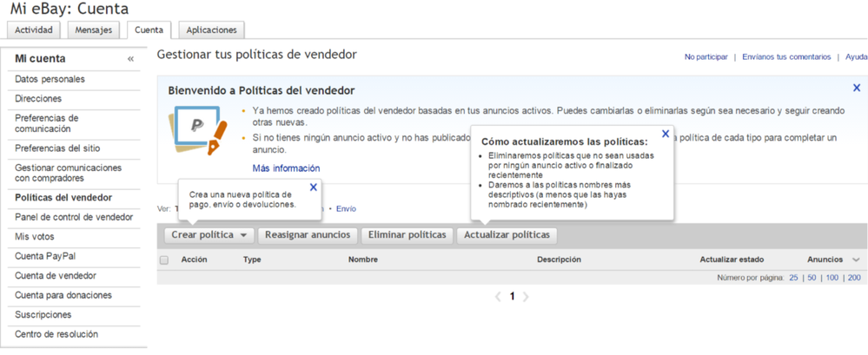This screenshot has height=355, width=868.
Task: Filter view by Envío link
Action: (x=346, y=209)
